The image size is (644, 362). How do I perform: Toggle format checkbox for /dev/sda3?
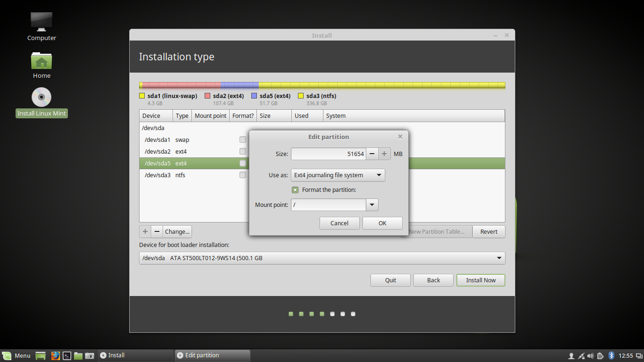243,175
